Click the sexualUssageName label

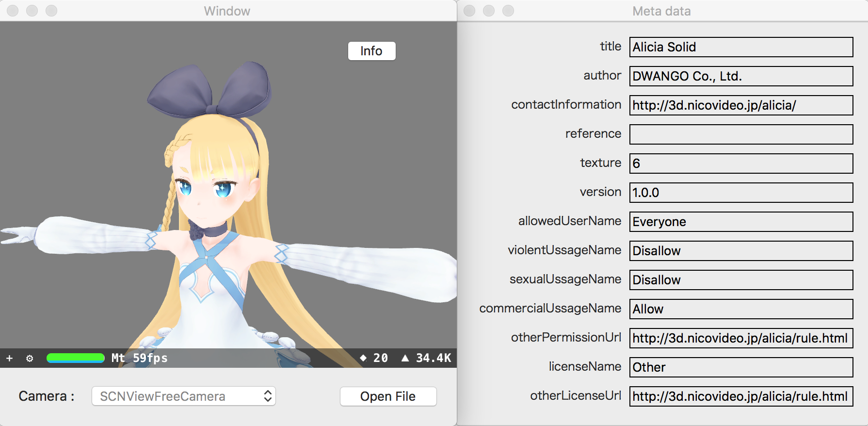click(x=565, y=279)
